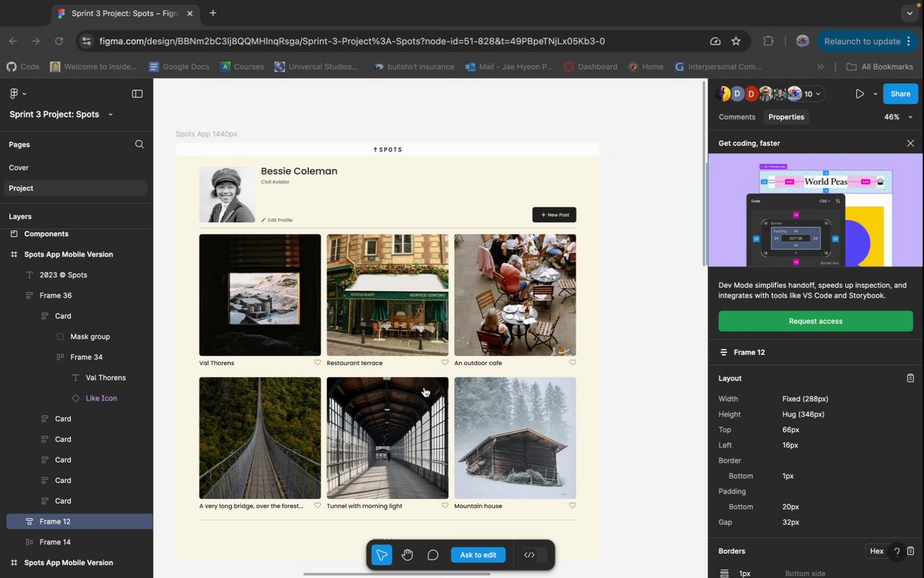Image resolution: width=924 pixels, height=578 pixels.
Task: Bookmark this page with the star icon
Action: click(736, 41)
